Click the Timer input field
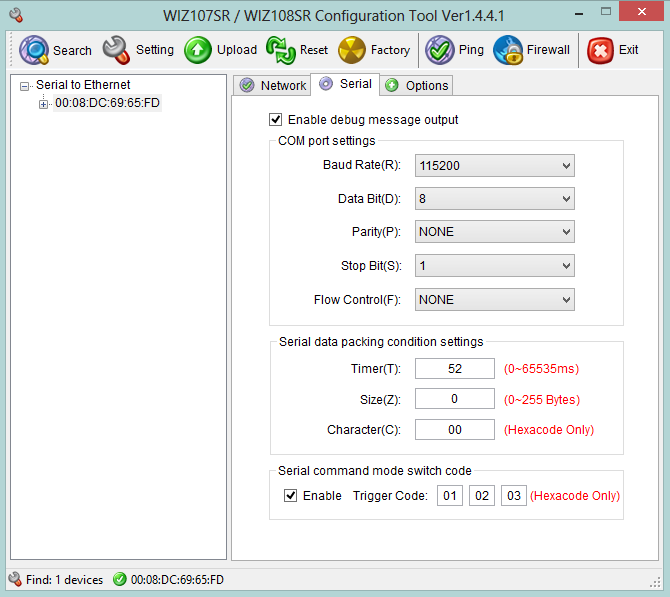Viewport: 670px width, 597px height. 455,368
